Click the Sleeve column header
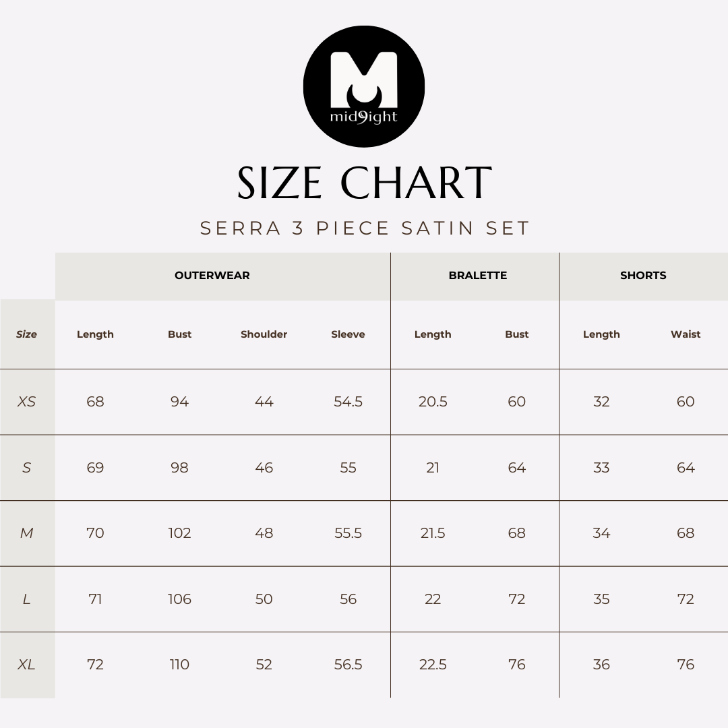This screenshot has width=728, height=728. coord(348,334)
